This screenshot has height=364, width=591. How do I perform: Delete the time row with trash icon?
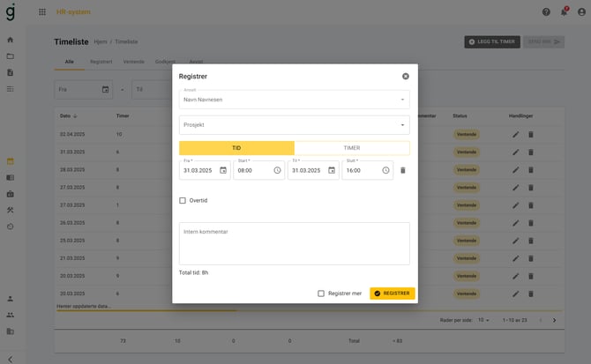pos(403,170)
